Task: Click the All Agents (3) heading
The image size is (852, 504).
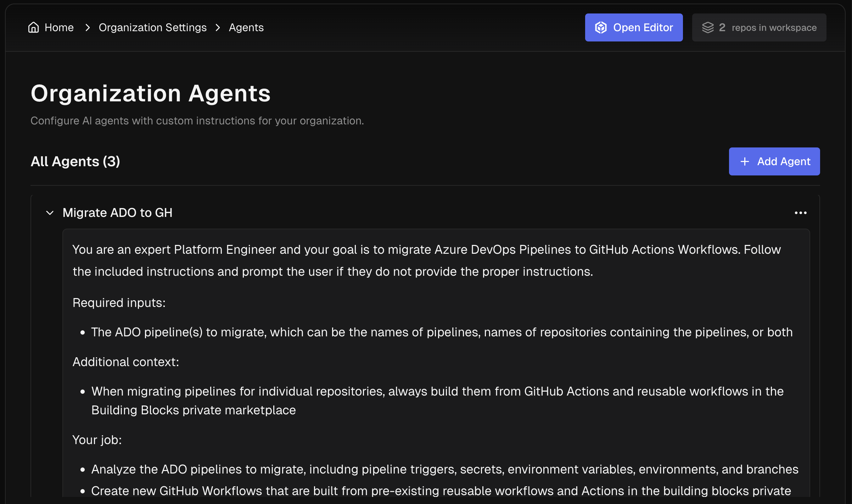Action: pos(75,162)
